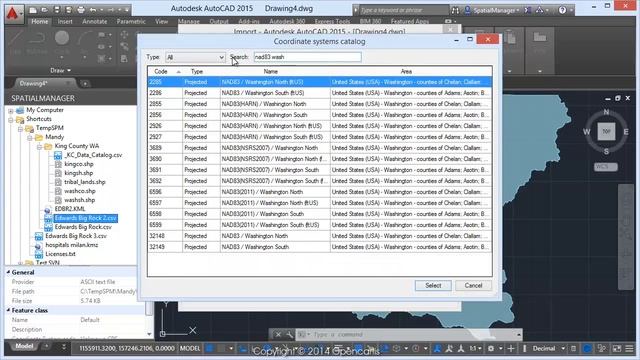
Task: Collapse the Feature class properties section
Action: pos(8,310)
